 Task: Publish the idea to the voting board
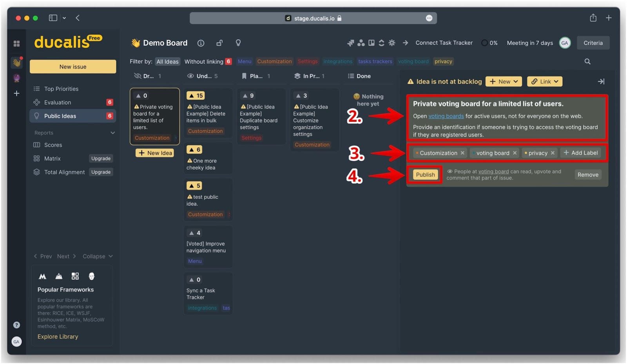point(425,175)
